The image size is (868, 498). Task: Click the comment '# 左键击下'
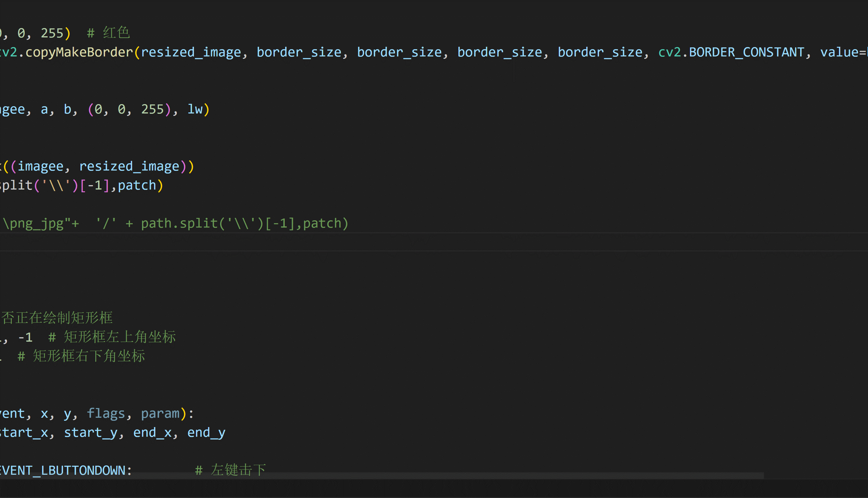(230, 470)
